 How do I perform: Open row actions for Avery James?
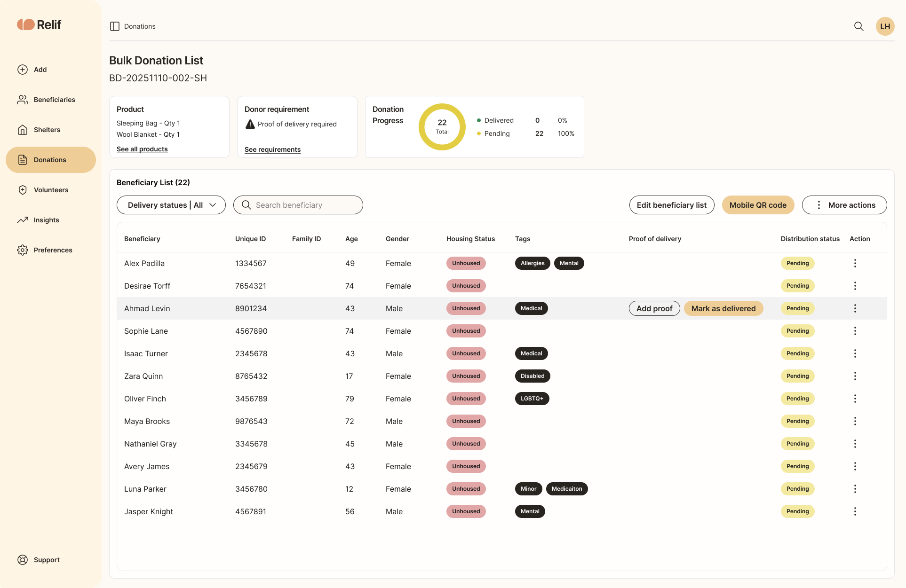855,466
